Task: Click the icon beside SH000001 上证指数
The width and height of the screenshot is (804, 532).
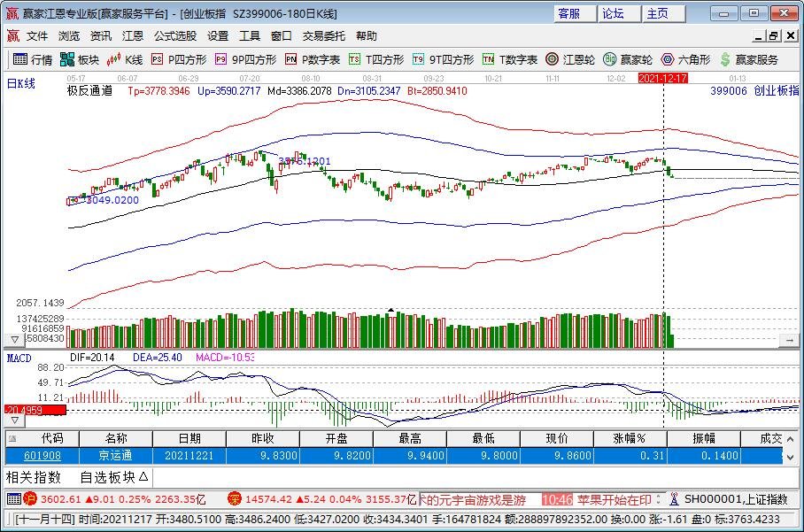Action: [674, 498]
